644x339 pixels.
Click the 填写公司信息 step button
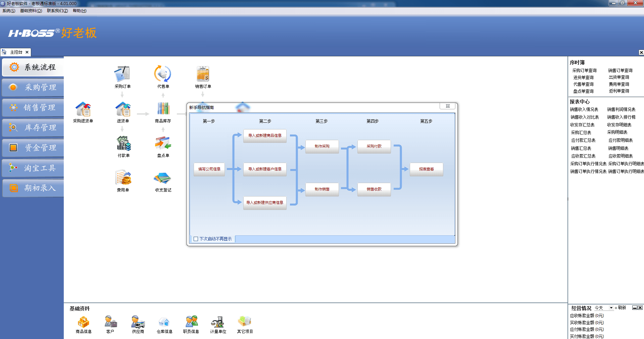point(209,169)
